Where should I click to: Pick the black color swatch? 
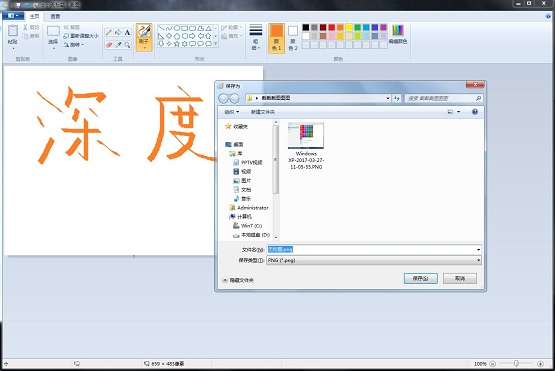click(306, 27)
